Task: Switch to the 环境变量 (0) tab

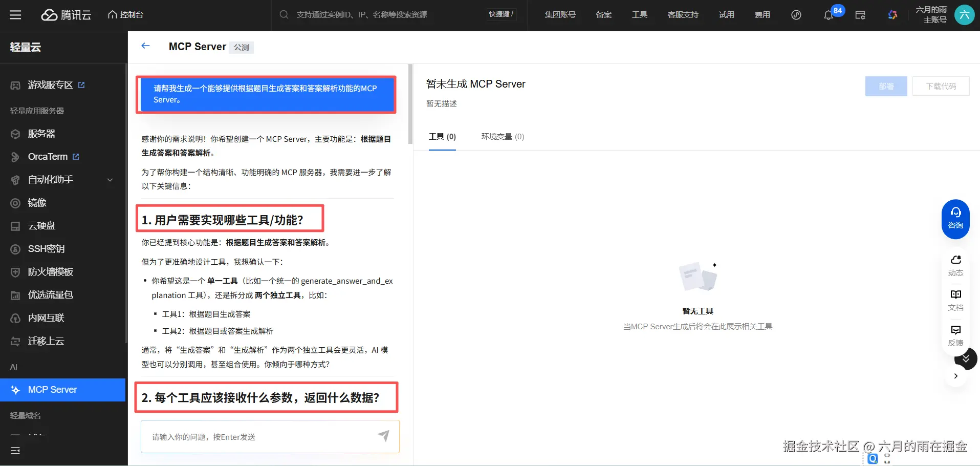Action: click(503, 137)
